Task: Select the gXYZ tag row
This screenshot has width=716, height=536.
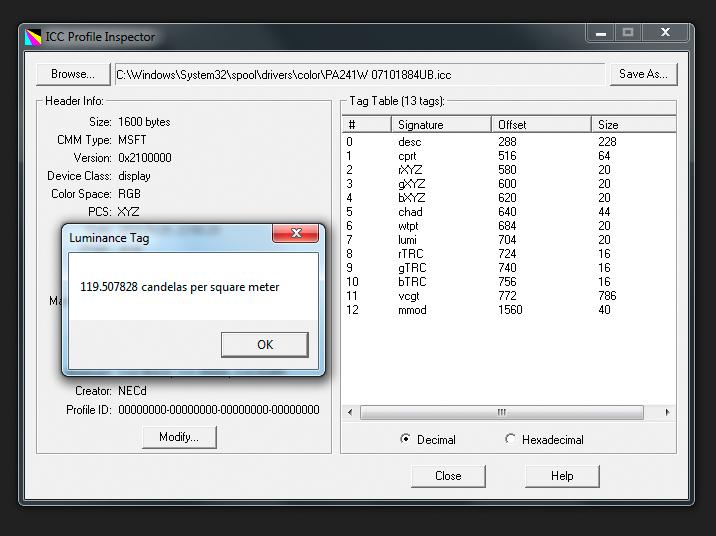Action: [509, 184]
